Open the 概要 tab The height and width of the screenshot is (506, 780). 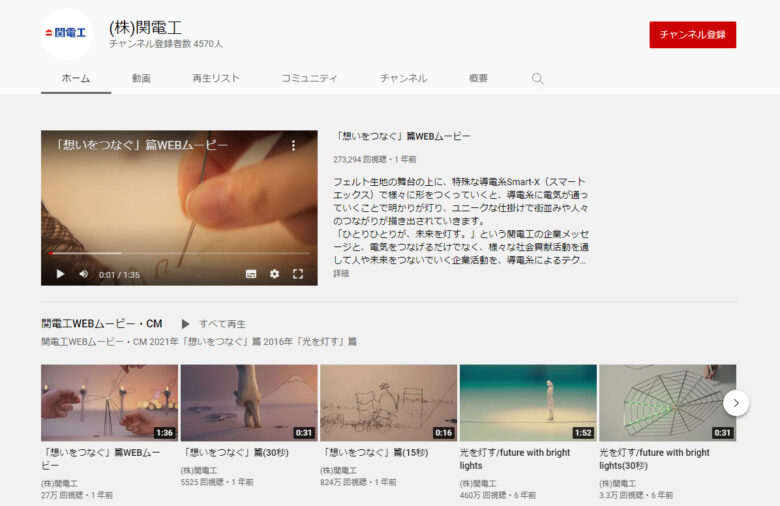[x=478, y=78]
